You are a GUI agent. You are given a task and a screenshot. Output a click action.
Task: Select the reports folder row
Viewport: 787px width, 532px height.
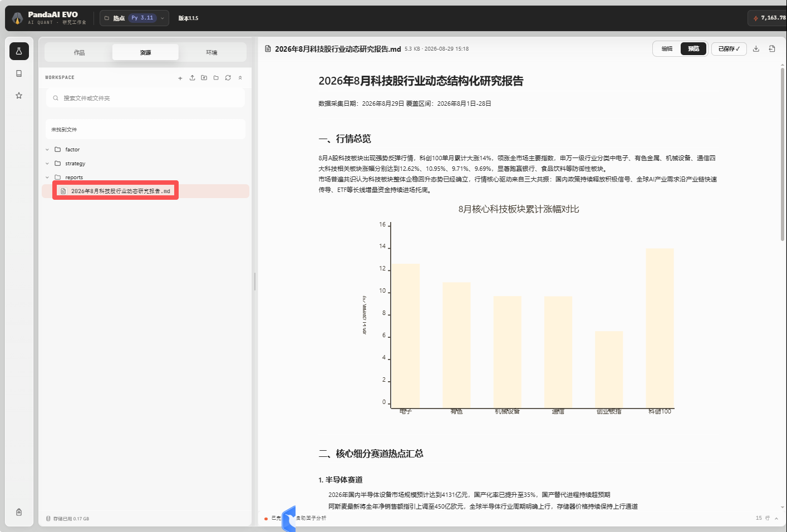(x=145, y=177)
